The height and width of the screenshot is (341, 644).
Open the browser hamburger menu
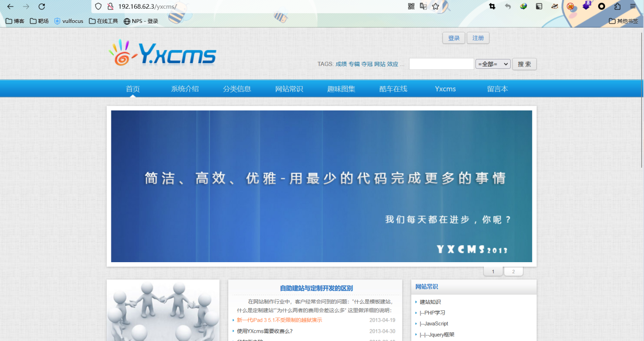pos(633,6)
